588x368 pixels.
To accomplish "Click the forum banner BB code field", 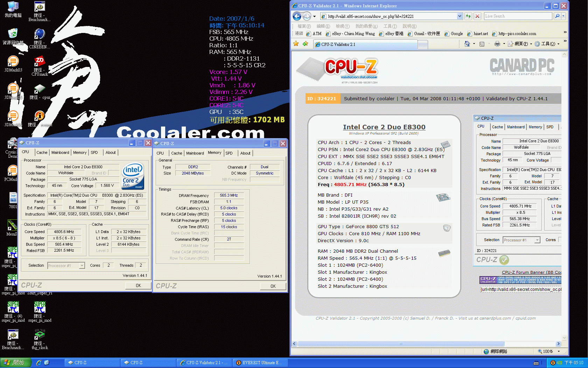I will click(521, 289).
